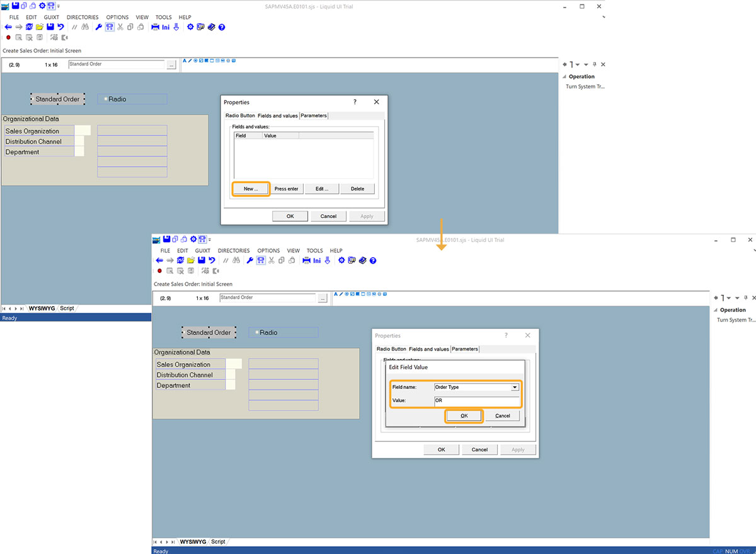Click the Open folder icon in background window toolbar

pos(39,27)
